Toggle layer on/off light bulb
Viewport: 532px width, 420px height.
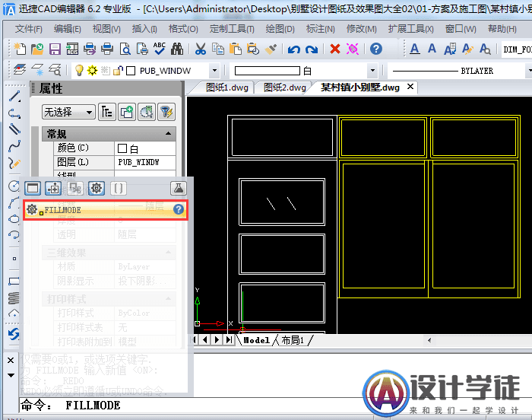79,70
